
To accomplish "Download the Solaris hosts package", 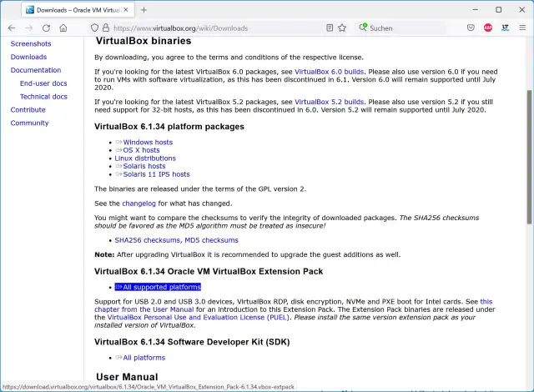I will 144,166.
